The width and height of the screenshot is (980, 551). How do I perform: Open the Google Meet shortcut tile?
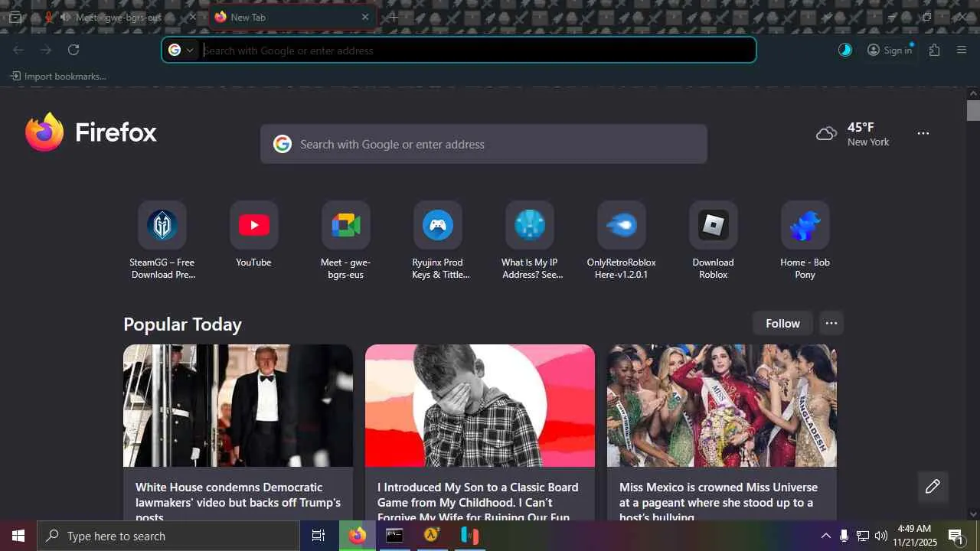point(346,225)
